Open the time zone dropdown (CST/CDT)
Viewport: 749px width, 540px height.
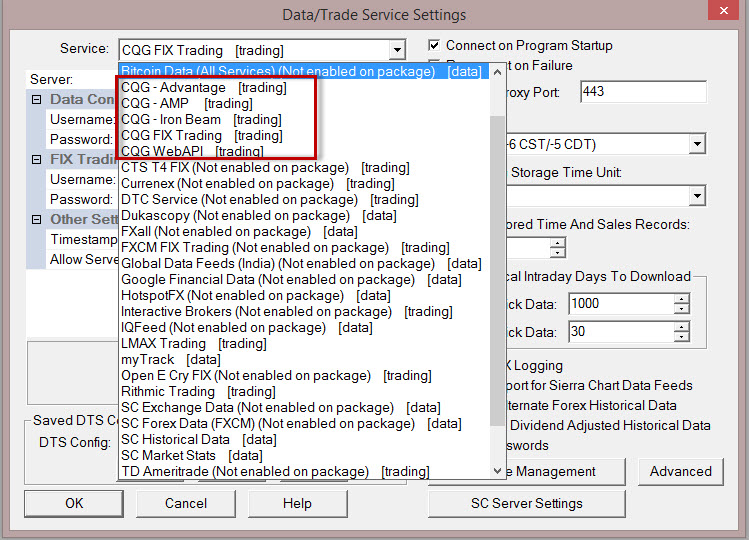[x=697, y=144]
